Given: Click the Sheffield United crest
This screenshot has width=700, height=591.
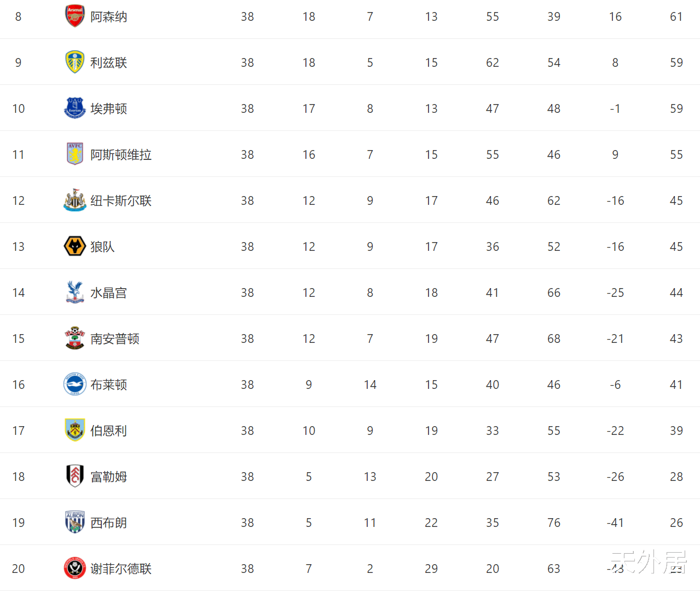Looking at the screenshot, I should [75, 568].
